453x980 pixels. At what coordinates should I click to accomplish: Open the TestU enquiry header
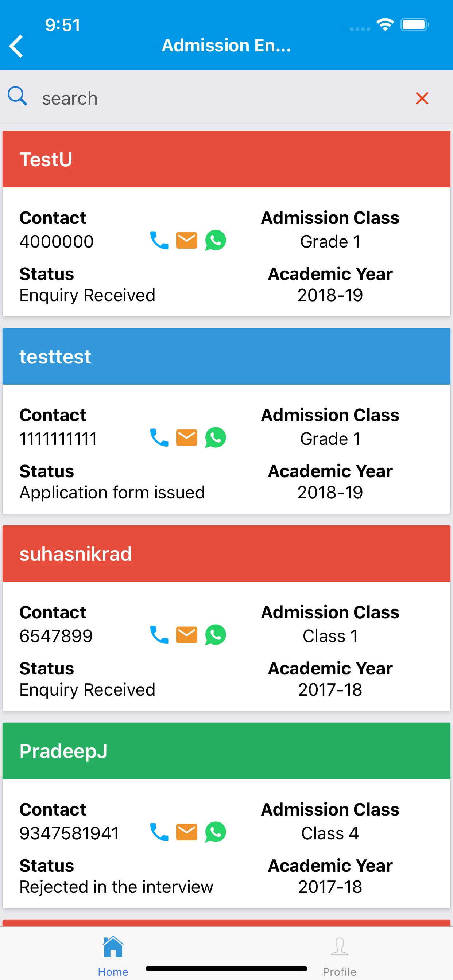pyautogui.click(x=226, y=159)
